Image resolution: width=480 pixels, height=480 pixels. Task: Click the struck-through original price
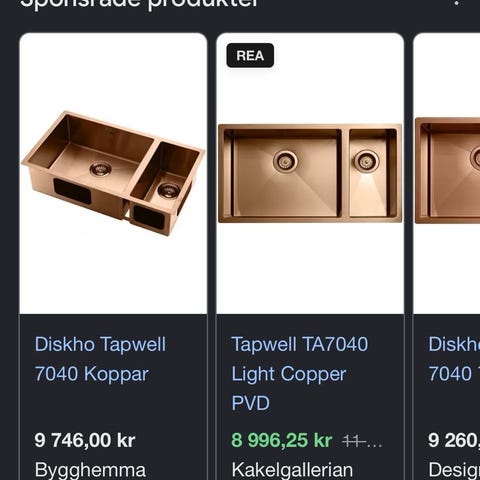(362, 442)
